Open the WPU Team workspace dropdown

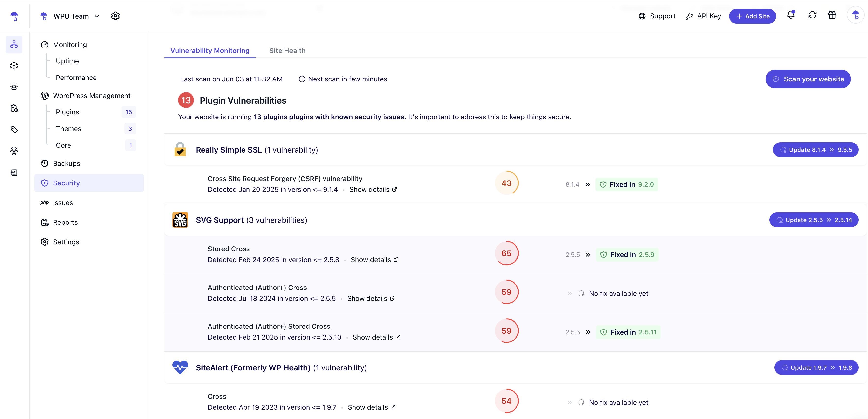(70, 16)
